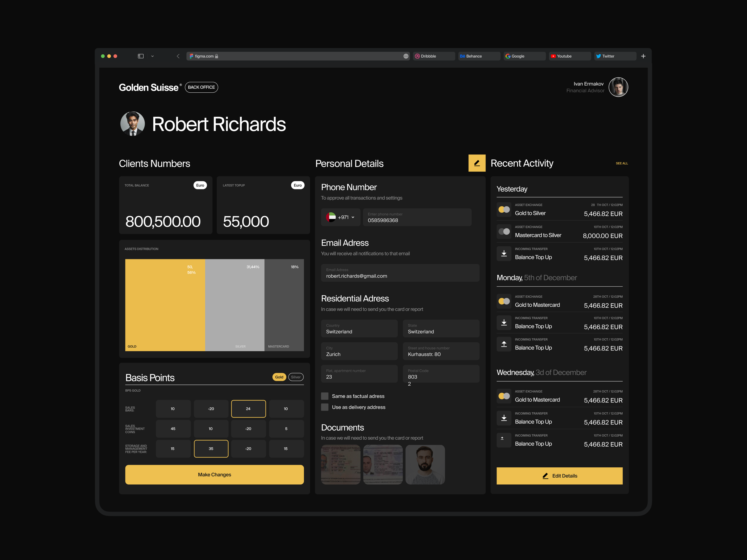Click the Gold to Silver asset exchange coins icon
747x560 pixels.
(504, 209)
